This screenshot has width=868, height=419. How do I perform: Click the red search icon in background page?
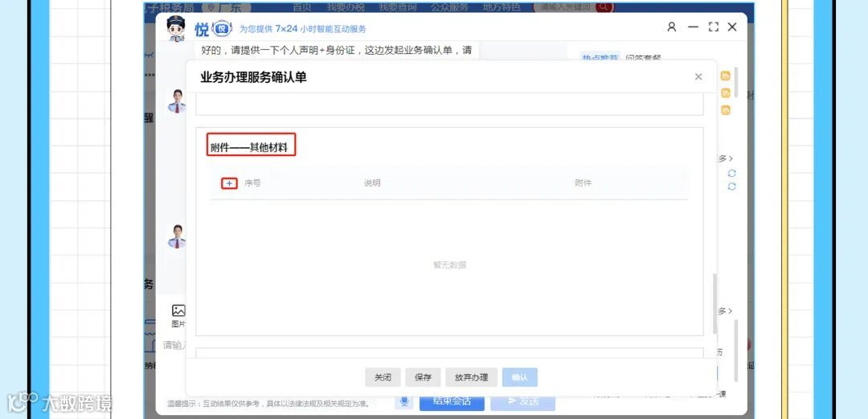click(x=604, y=7)
